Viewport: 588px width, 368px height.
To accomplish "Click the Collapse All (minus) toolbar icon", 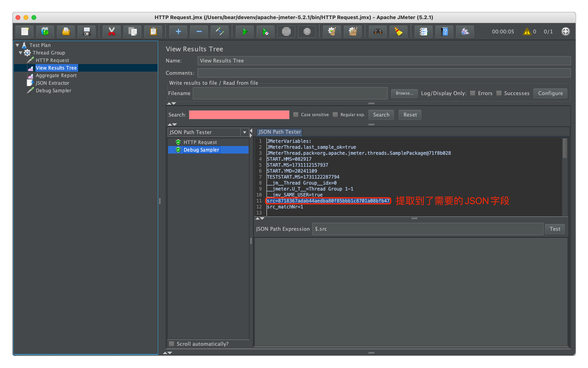I will [199, 31].
